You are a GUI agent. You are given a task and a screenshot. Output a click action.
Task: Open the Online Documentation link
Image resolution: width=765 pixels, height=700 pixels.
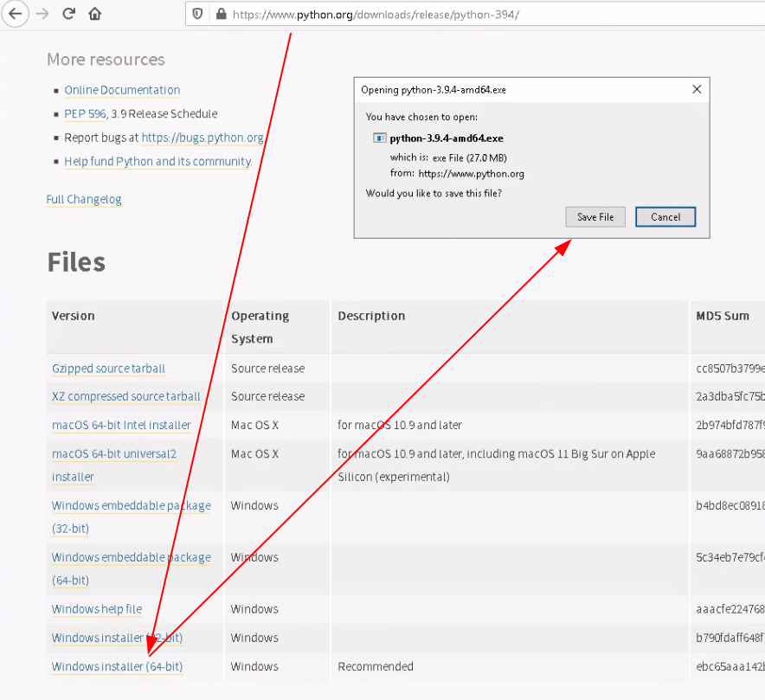(x=122, y=90)
